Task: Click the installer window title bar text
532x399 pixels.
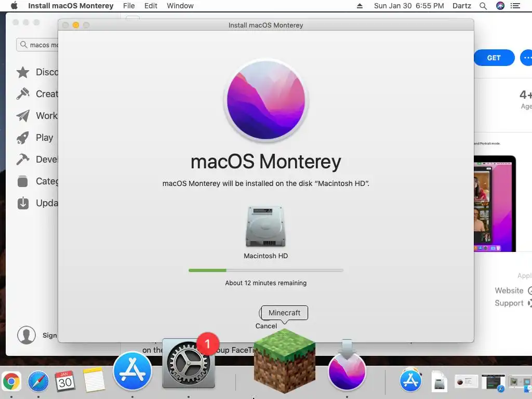Action: point(266,25)
